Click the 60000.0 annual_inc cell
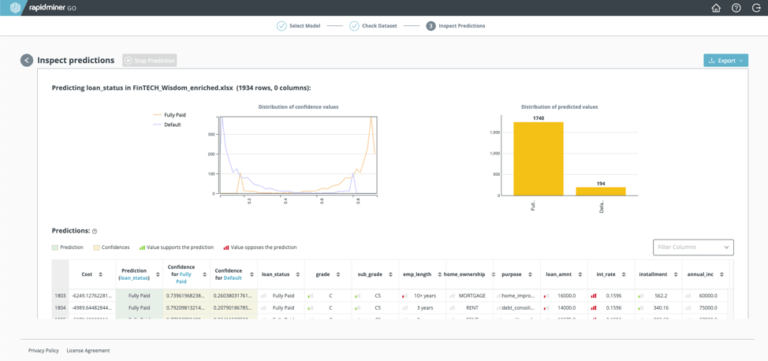Image resolution: width=768 pixels, height=361 pixels. tap(706, 296)
